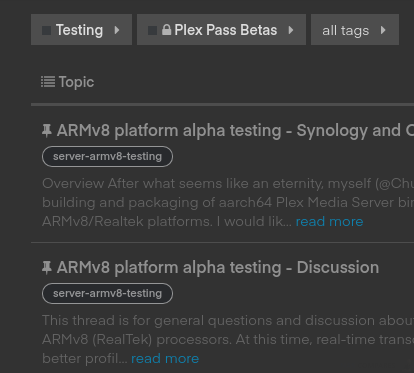Open ARMv8 platform alpha testing – Discussion topic
The image size is (414, 373).
pyautogui.click(x=218, y=268)
